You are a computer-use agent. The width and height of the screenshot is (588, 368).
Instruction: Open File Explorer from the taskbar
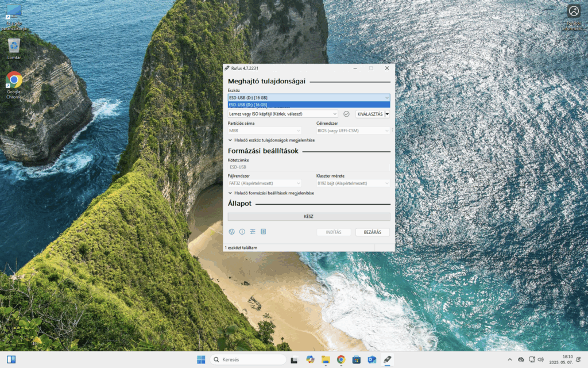pyautogui.click(x=326, y=359)
